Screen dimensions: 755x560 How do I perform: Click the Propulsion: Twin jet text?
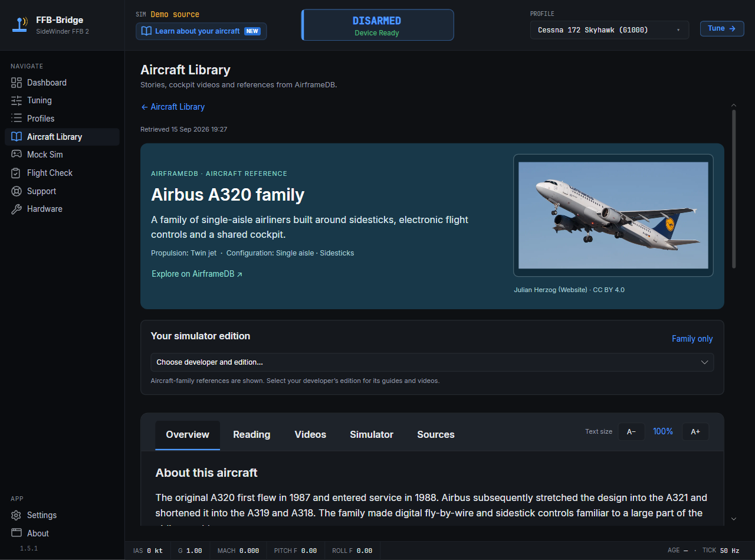click(184, 253)
